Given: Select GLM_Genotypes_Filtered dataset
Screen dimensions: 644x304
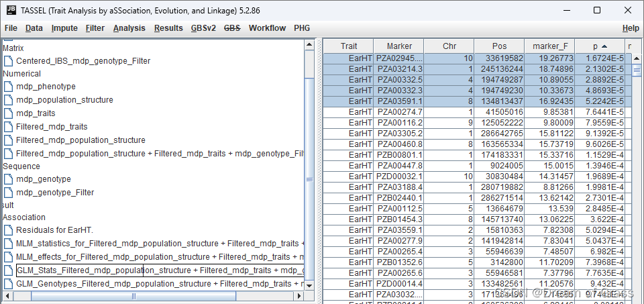Looking at the screenshot, I should [x=160, y=284].
